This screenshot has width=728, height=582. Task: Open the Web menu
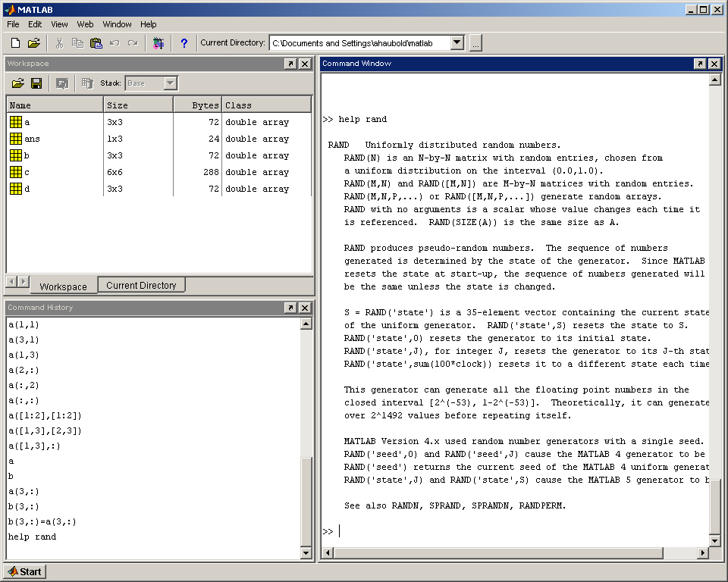click(x=85, y=24)
